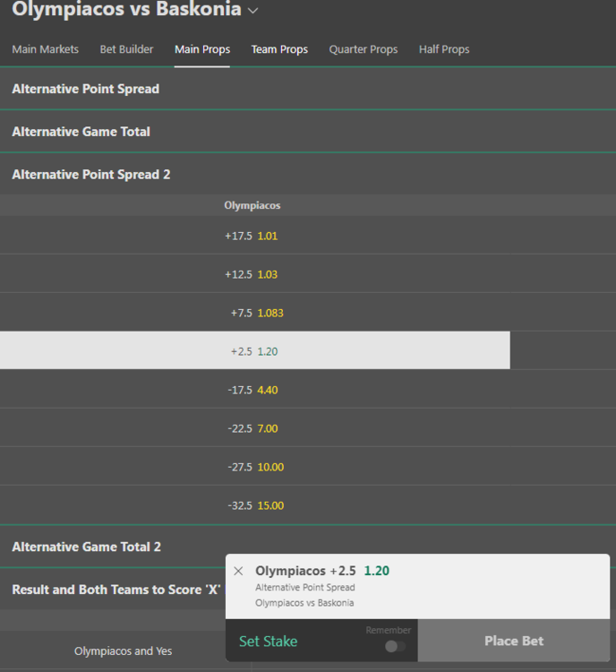Click the Olympiacos column header
Image resolution: width=616 pixels, height=672 pixels.
click(x=252, y=205)
